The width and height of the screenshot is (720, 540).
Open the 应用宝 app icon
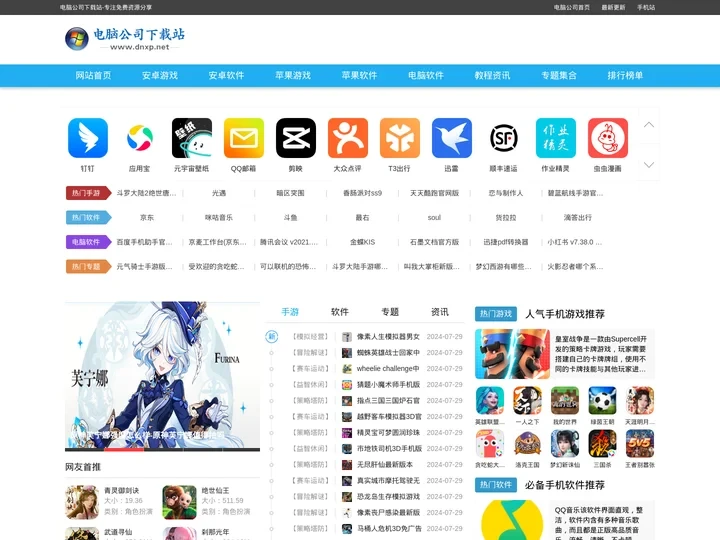pos(140,138)
